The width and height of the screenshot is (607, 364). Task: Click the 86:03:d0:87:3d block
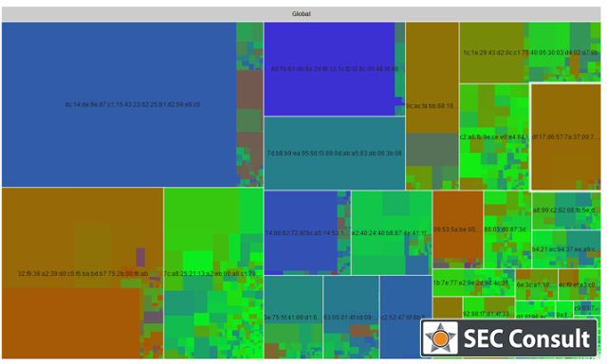[x=507, y=229]
